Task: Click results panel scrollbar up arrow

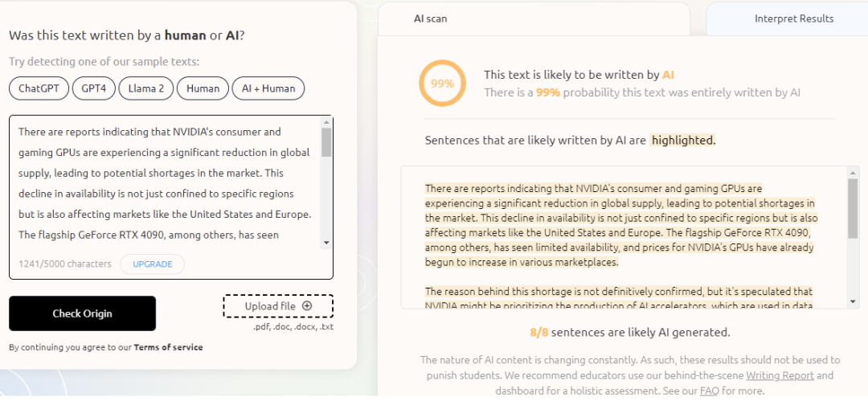Action: tap(853, 172)
